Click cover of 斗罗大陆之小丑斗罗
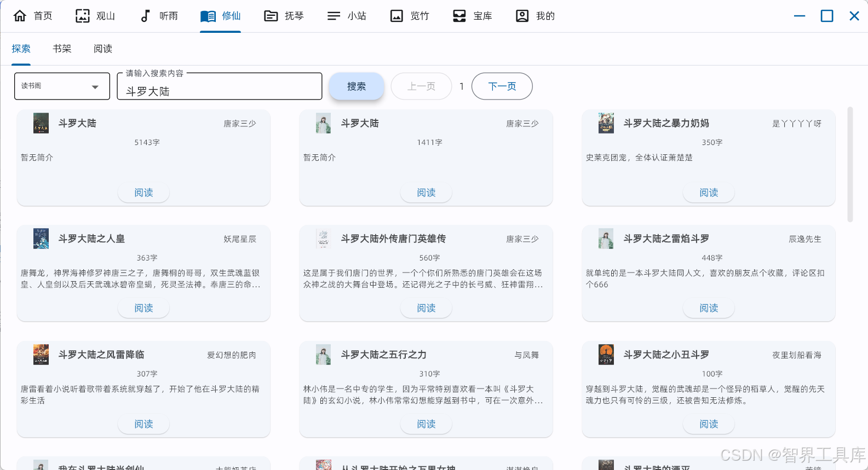The width and height of the screenshot is (868, 470). [606, 355]
